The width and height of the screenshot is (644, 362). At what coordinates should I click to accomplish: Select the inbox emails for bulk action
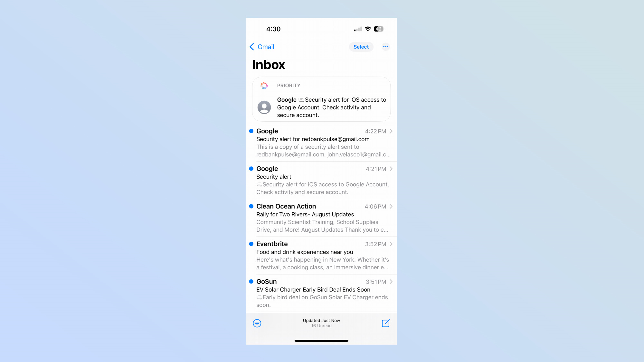click(361, 46)
